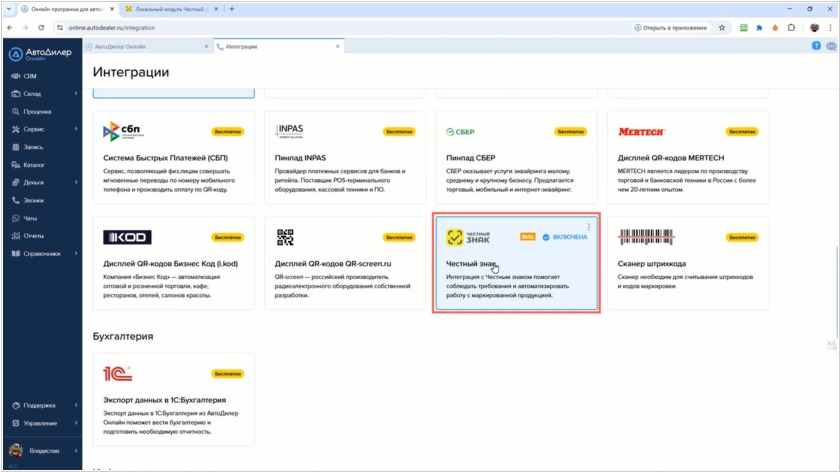Open the browser tab list dropdown
Screen dimensions: 840x472
(9, 9)
